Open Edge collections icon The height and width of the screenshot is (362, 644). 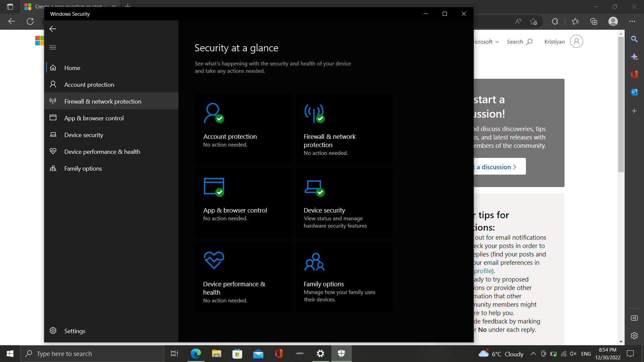pyautogui.click(x=594, y=21)
